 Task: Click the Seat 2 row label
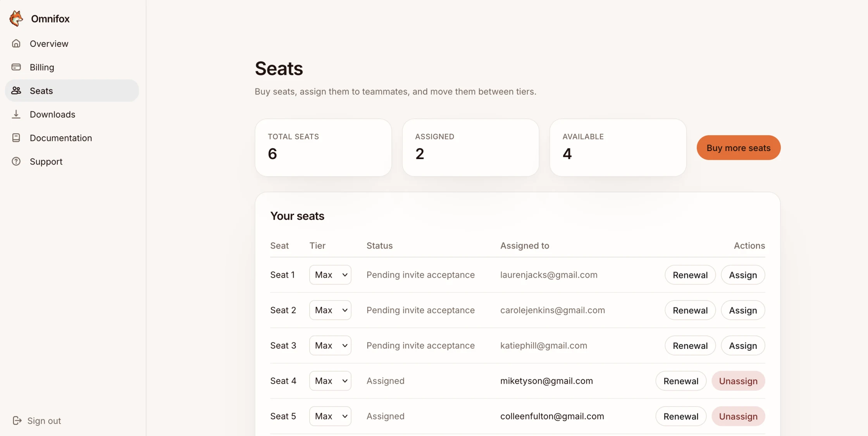click(x=283, y=310)
